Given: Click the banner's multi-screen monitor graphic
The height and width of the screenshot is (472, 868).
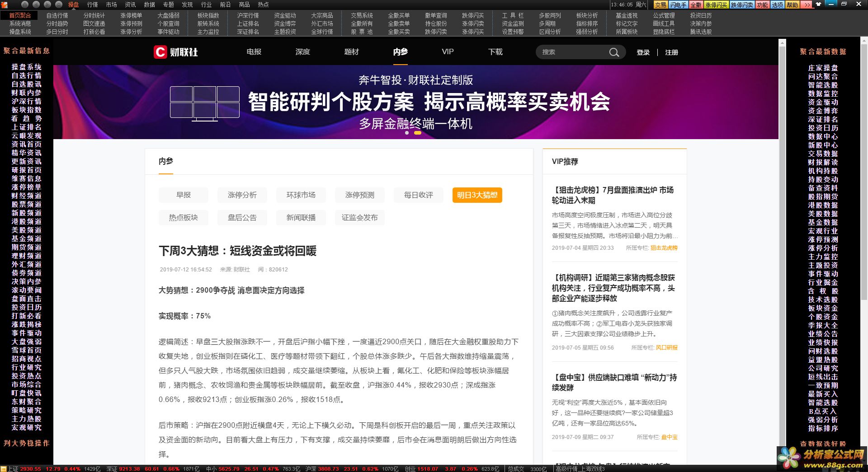Looking at the screenshot, I should 204,103.
